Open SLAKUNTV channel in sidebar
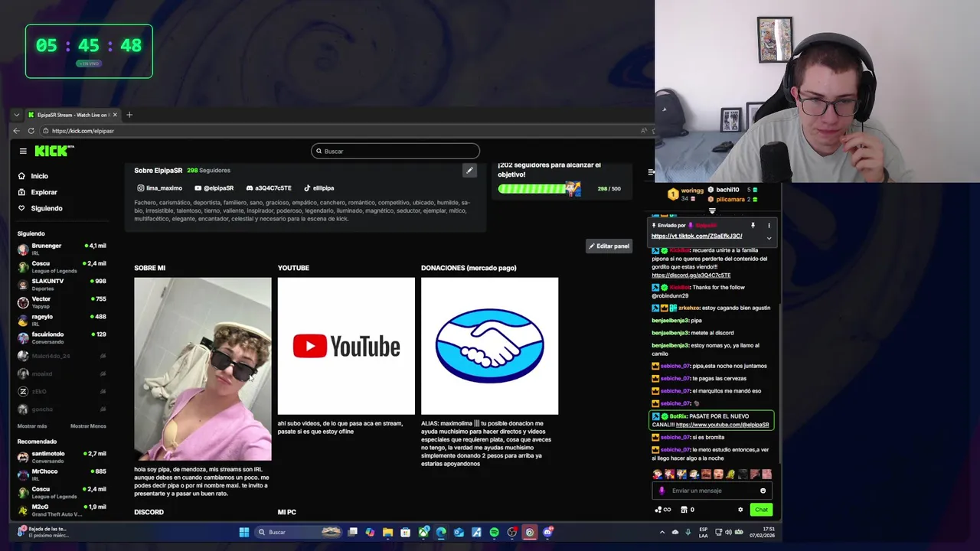The height and width of the screenshot is (551, 980). click(x=61, y=284)
